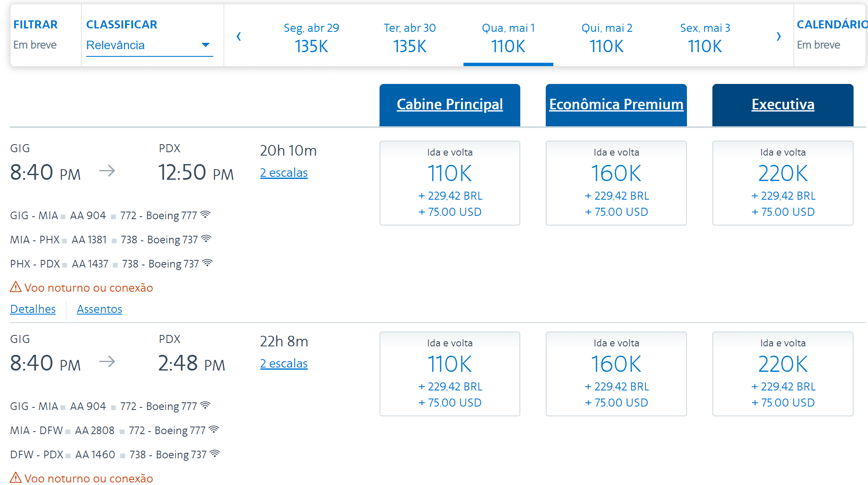The image size is (868, 485).
Task: Click warning triangle on first overnight flight notice
Action: pos(16,287)
